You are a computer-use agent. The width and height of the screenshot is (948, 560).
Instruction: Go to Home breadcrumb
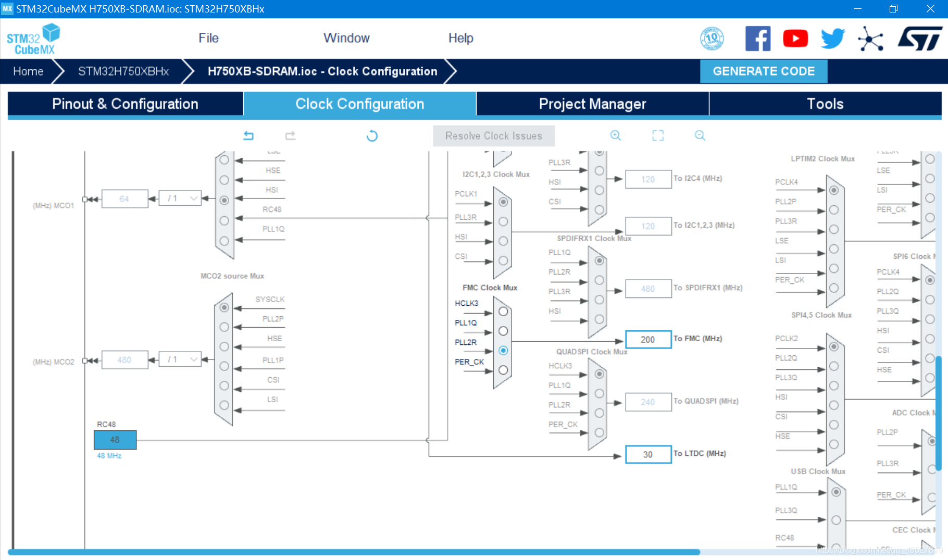point(28,71)
